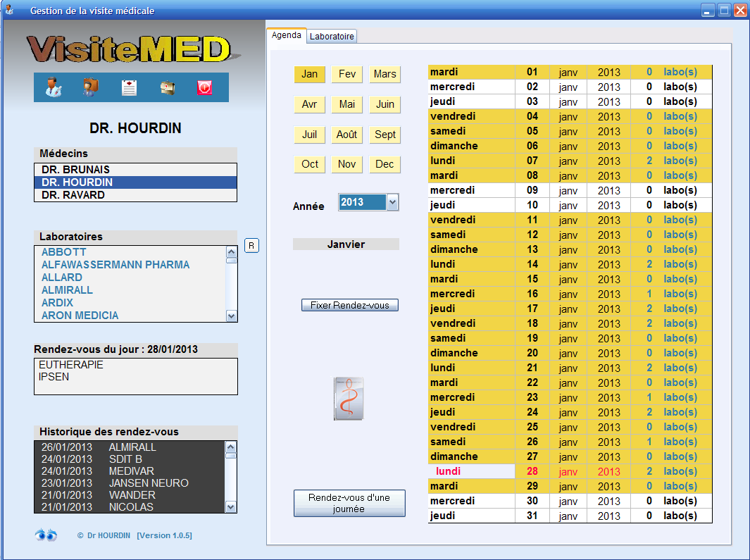Select DR. BRUNAIS in Médecins list
Image resolution: width=750 pixels, height=560 pixels.
(75, 170)
